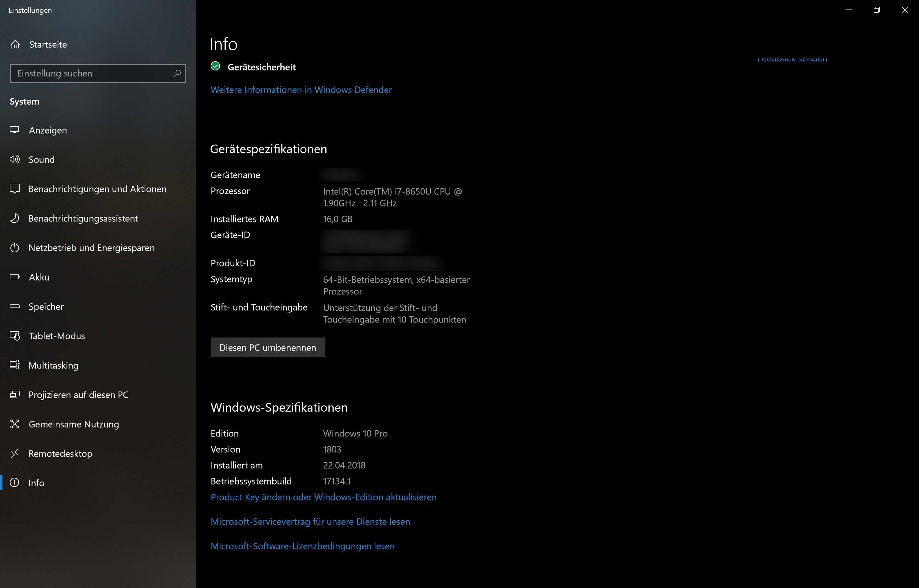This screenshot has width=919, height=588.
Task: Open Anzeigen settings
Action: click(x=98, y=130)
